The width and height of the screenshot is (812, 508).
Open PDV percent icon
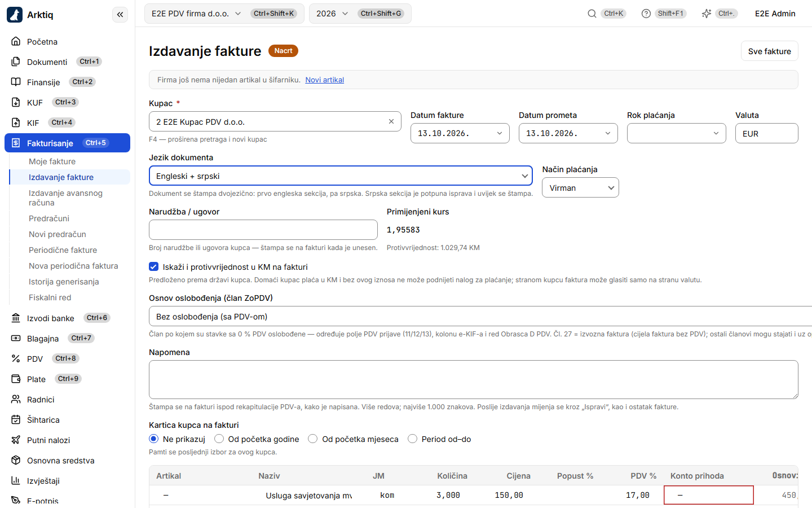(x=16, y=358)
